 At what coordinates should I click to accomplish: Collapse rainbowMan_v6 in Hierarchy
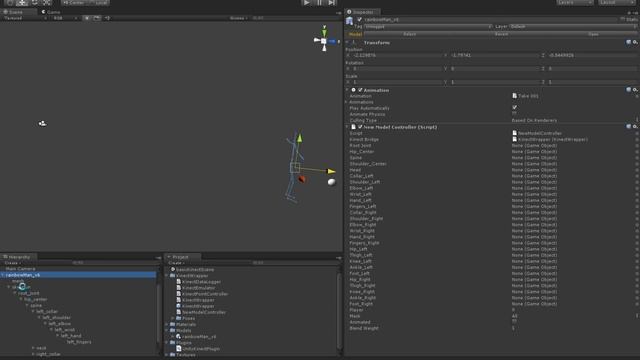point(3,275)
